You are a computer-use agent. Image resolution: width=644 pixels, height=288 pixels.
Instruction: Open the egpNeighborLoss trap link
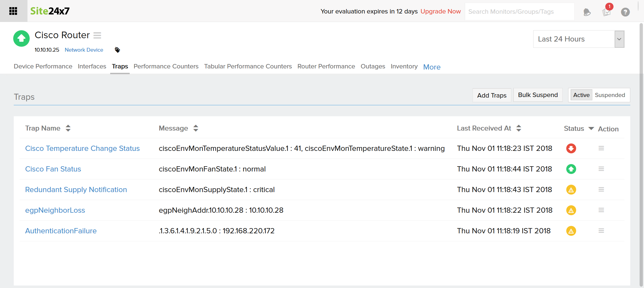coord(55,210)
